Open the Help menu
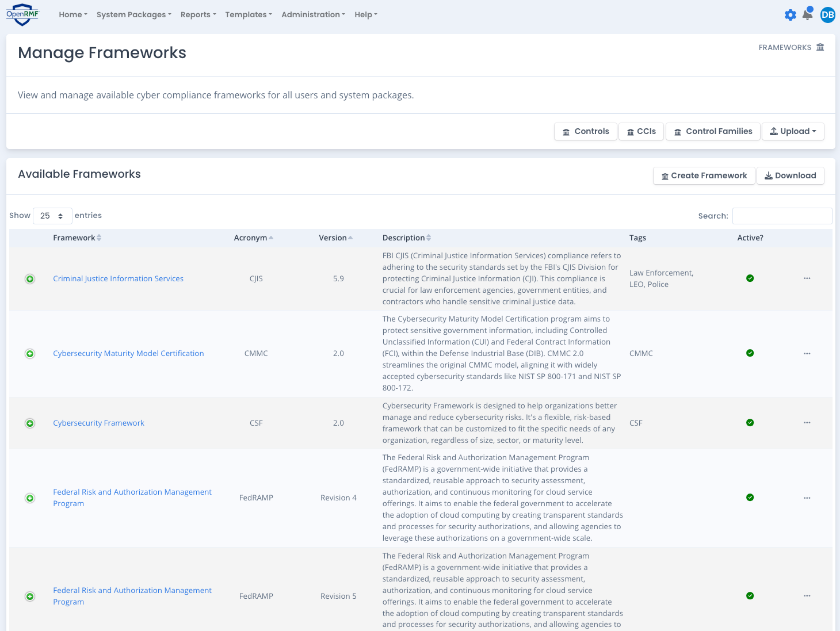Image resolution: width=840 pixels, height=631 pixels. pyautogui.click(x=366, y=14)
